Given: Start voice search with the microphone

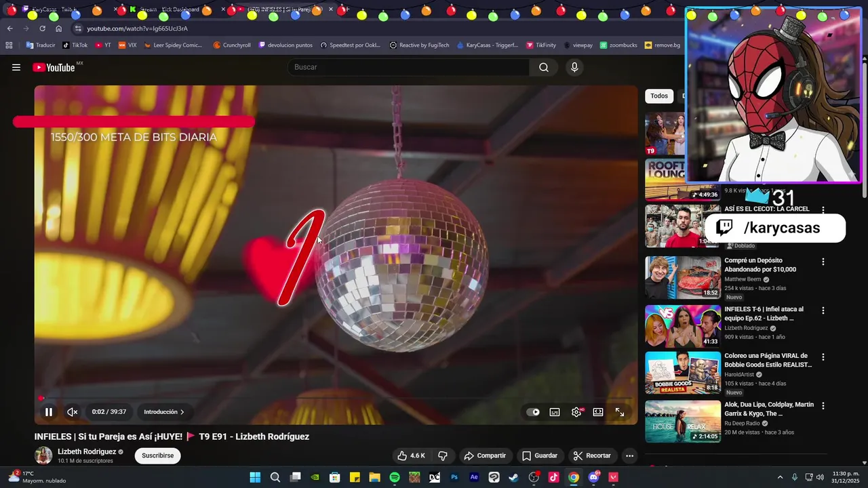Looking at the screenshot, I should (574, 67).
